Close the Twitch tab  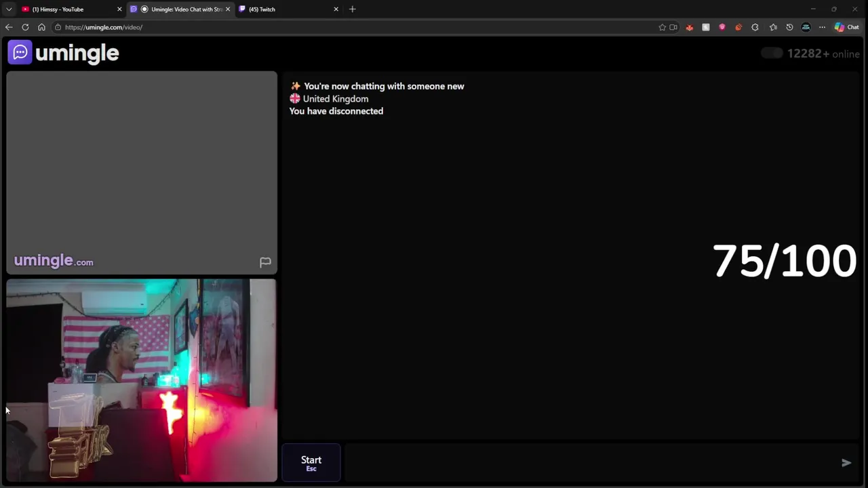tap(336, 9)
